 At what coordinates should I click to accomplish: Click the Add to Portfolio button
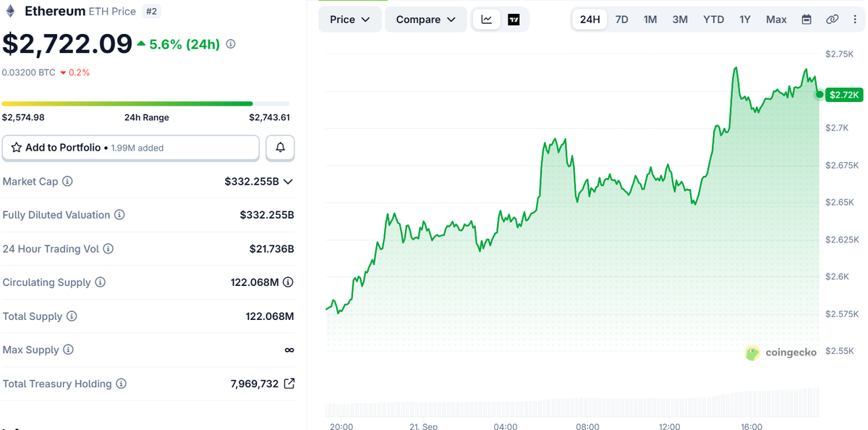pyautogui.click(x=131, y=148)
